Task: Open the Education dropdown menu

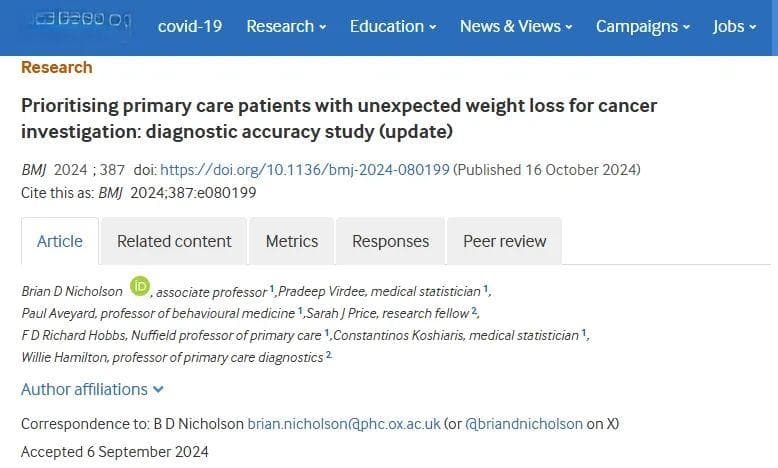Action: click(x=393, y=26)
